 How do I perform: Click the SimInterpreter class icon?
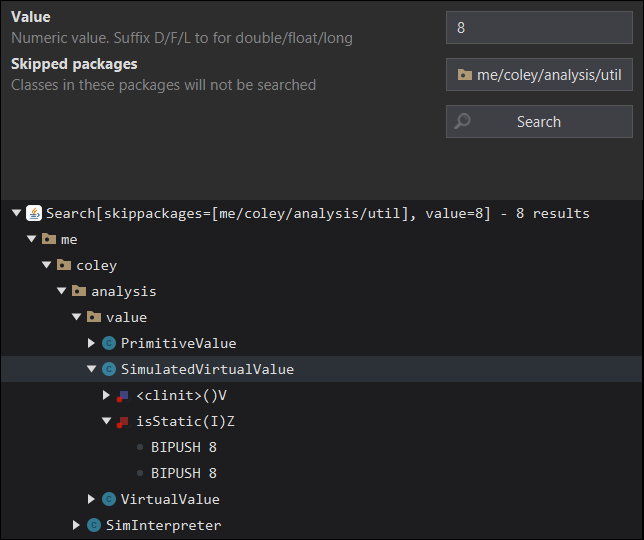[94, 525]
